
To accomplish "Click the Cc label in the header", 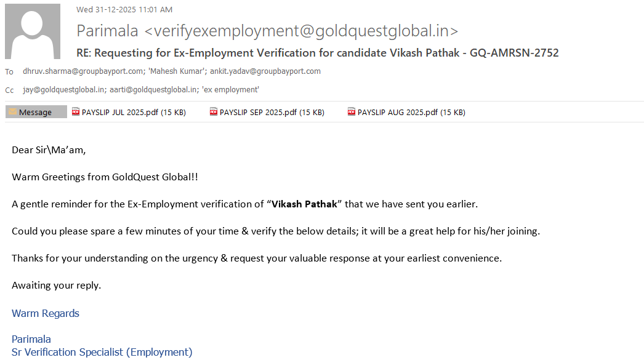I will [9, 90].
